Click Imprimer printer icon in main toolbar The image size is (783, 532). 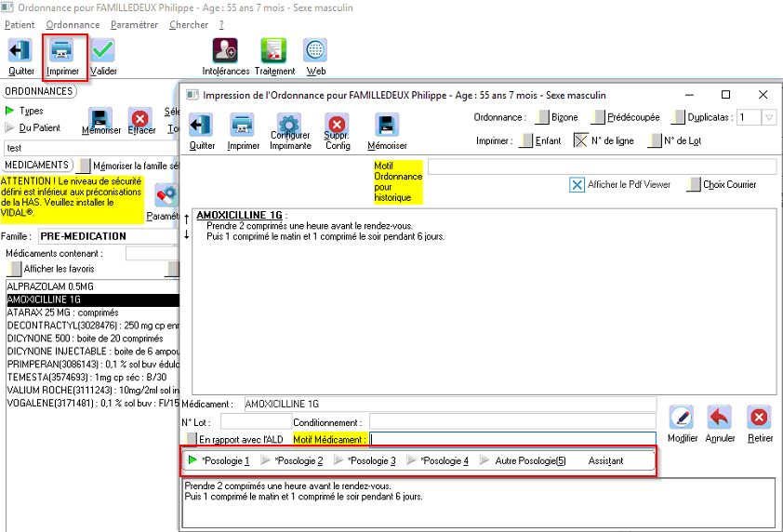[62, 50]
